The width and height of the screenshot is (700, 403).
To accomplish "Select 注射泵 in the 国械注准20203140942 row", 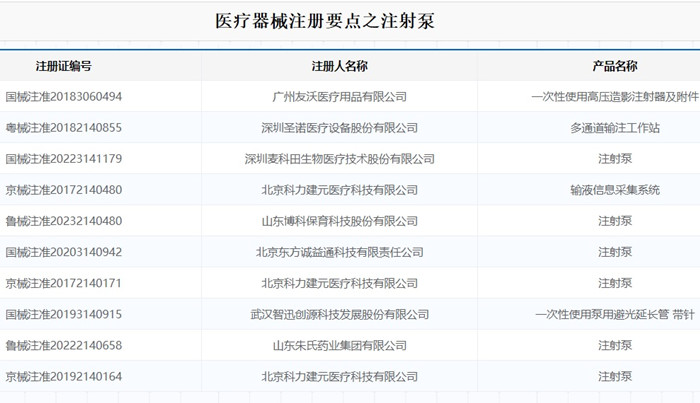I will 615,252.
